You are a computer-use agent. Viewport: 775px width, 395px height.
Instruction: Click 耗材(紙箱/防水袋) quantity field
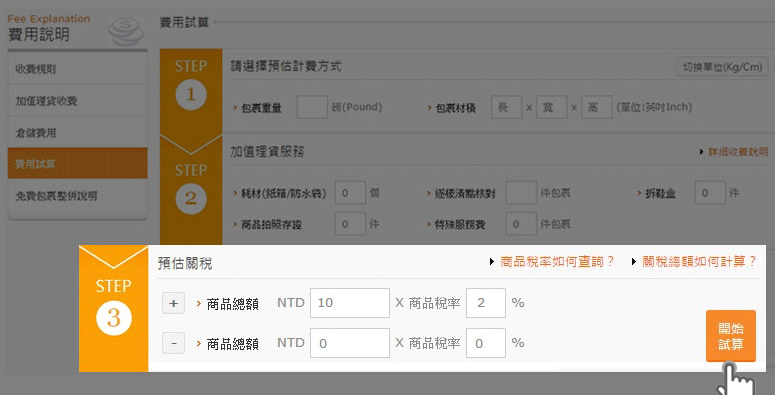pyautogui.click(x=350, y=193)
